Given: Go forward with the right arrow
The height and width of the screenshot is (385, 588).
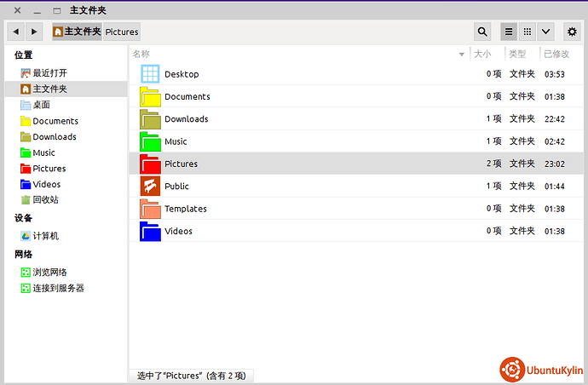Looking at the screenshot, I should coord(34,32).
